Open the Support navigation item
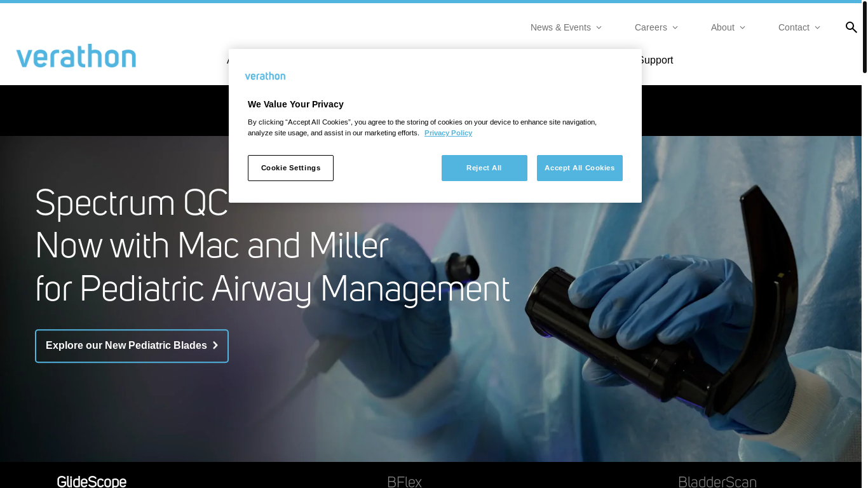 (x=657, y=60)
